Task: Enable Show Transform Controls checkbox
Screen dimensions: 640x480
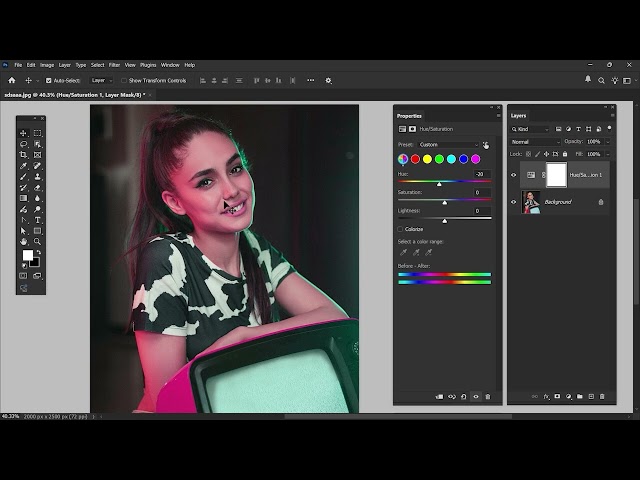Action: 124,81
